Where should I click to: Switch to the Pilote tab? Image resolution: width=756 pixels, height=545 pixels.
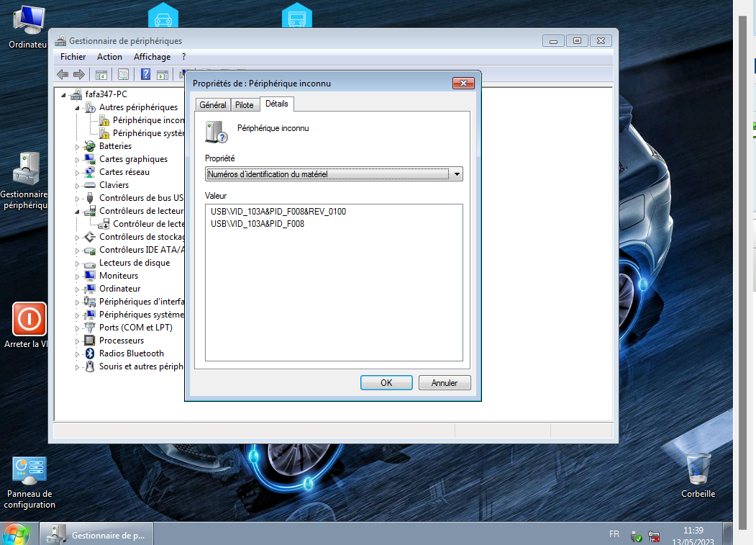[x=245, y=104]
